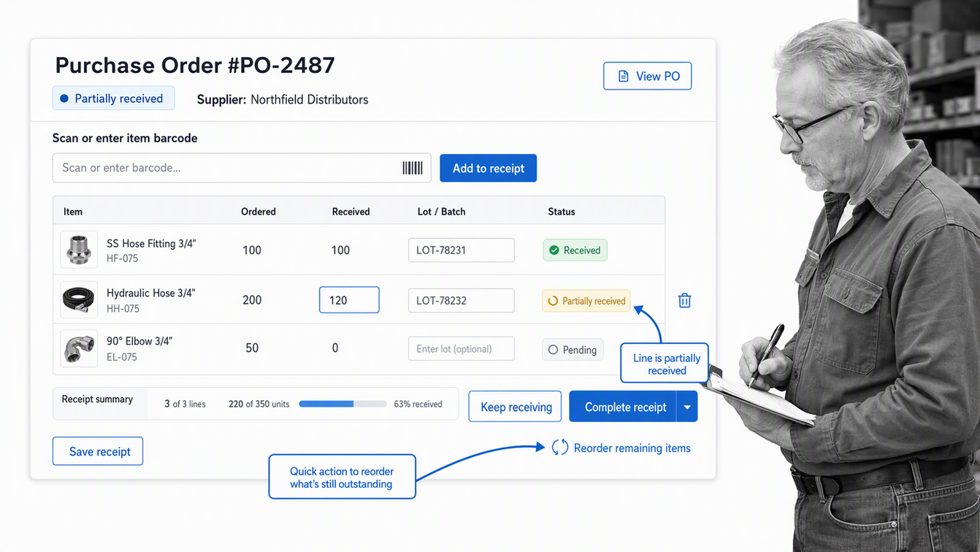Open the Hydraulic Hose product thumbnail
The height and width of the screenshot is (552, 980).
[x=79, y=300]
